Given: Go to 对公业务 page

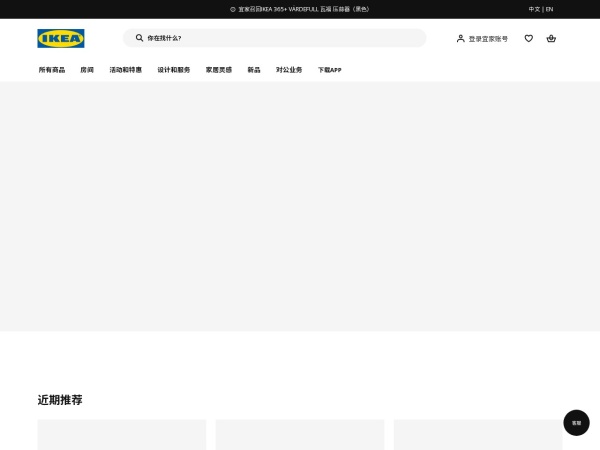Looking at the screenshot, I should pyautogui.click(x=289, y=70).
